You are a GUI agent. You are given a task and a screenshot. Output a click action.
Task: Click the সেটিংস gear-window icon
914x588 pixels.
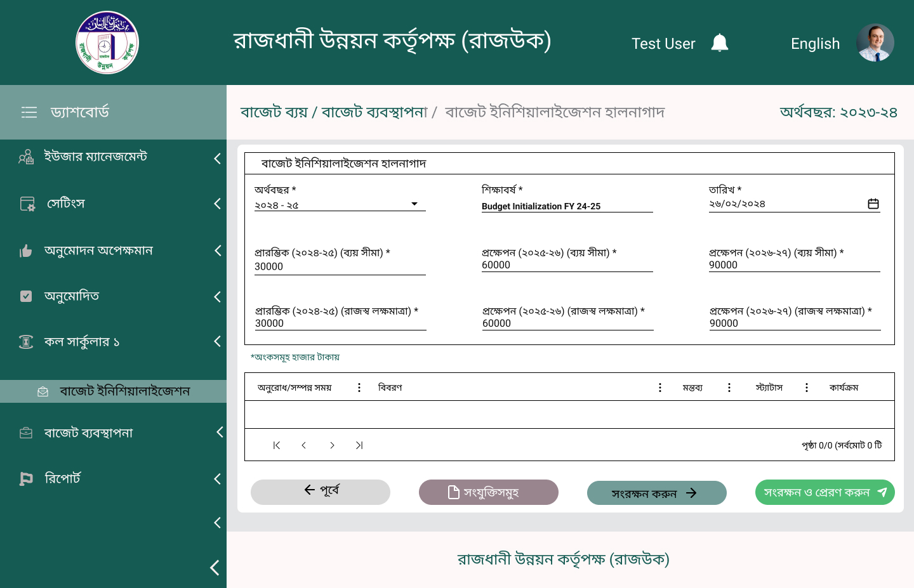click(27, 204)
